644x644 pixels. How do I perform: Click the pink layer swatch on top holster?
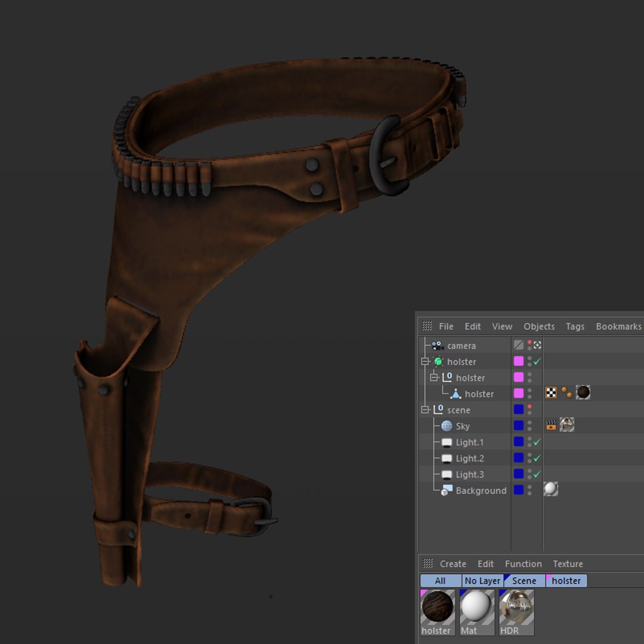coord(519,361)
